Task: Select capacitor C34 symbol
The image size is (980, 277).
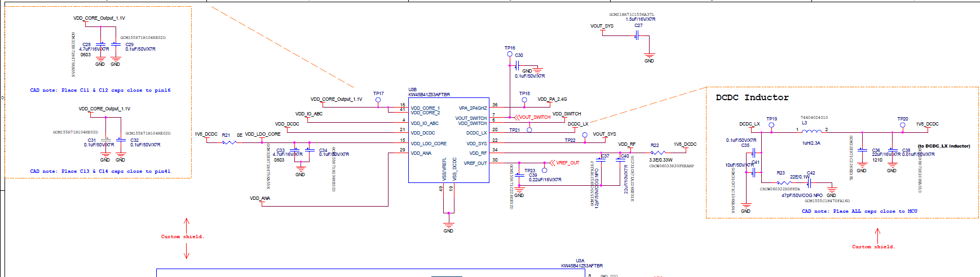Action: pyautogui.click(x=310, y=150)
